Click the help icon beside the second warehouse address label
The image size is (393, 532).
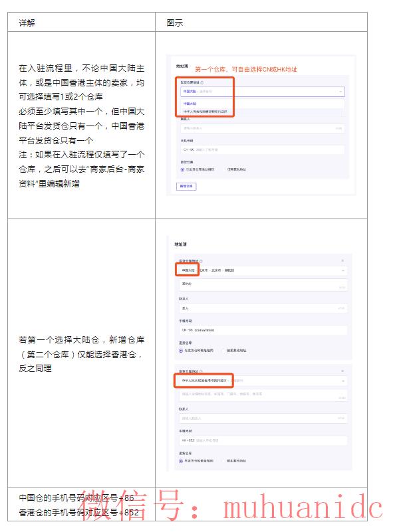tap(201, 371)
